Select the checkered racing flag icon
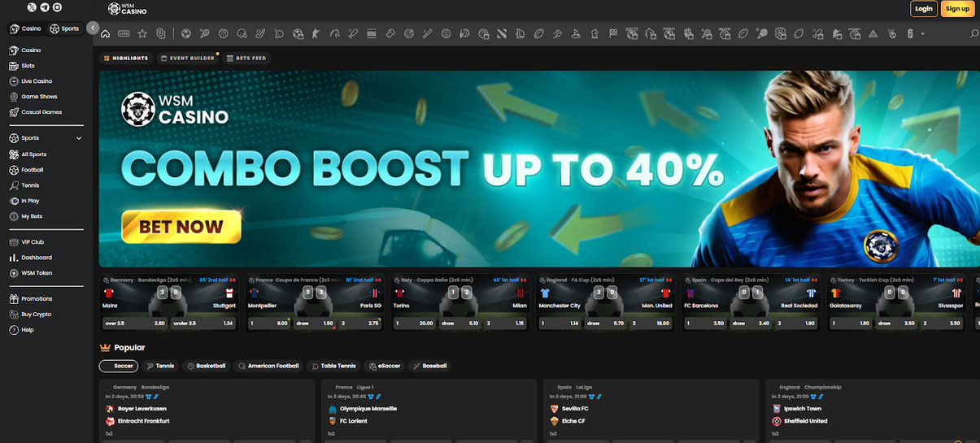 (x=613, y=34)
